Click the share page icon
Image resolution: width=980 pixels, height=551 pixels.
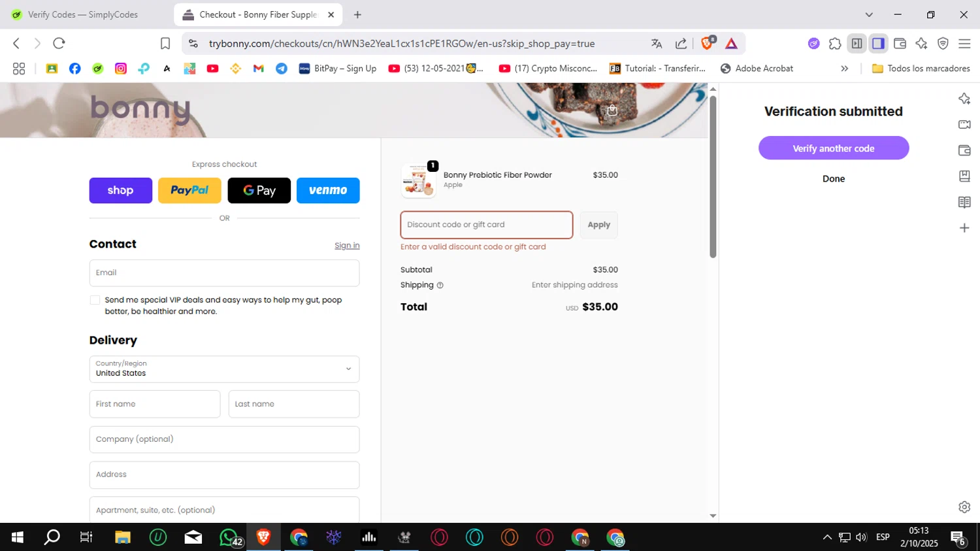[681, 43]
